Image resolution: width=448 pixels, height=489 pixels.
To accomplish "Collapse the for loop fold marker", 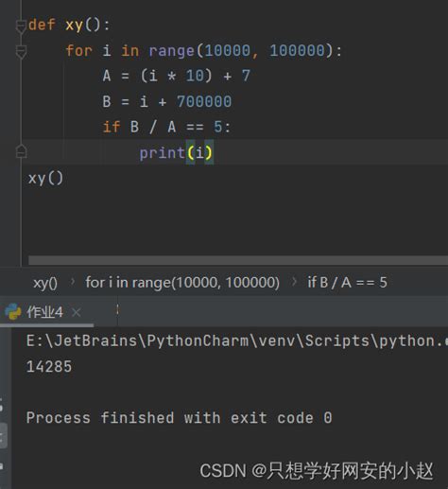I will pyautogui.click(x=21, y=51).
